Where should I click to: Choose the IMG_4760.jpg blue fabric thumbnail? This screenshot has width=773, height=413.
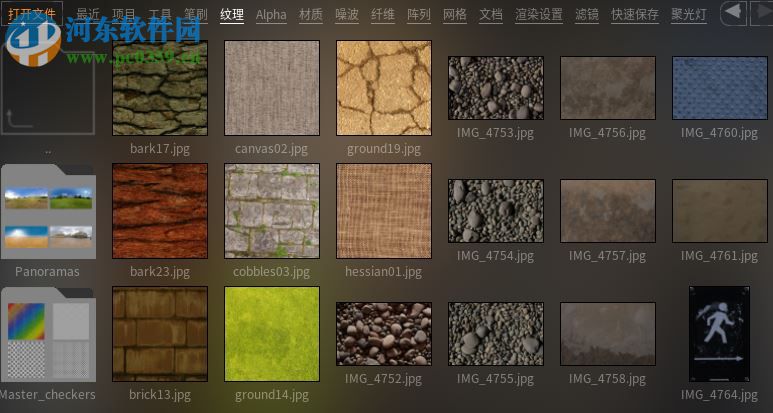pyautogui.click(x=720, y=88)
